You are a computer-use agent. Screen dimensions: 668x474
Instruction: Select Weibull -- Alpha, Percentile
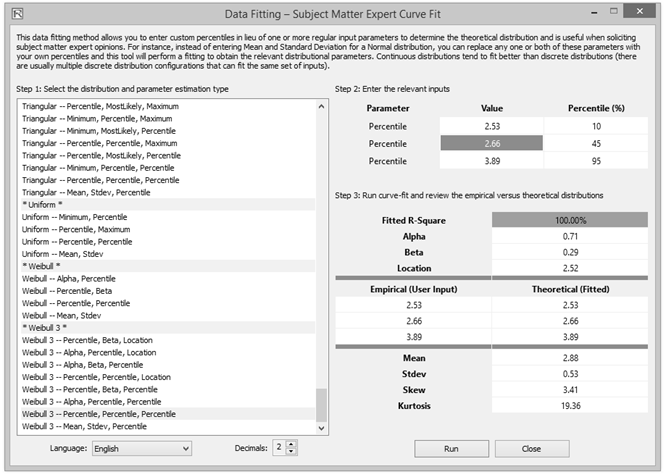pos(168,279)
